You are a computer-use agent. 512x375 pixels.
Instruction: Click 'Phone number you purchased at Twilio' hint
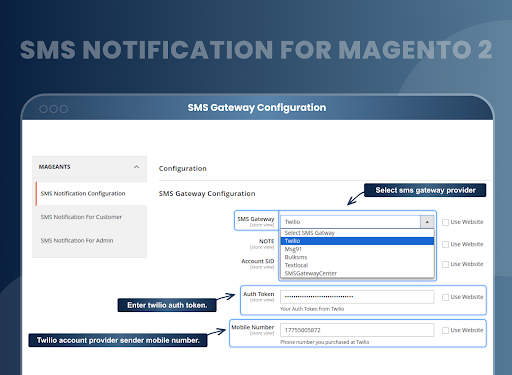[325, 342]
